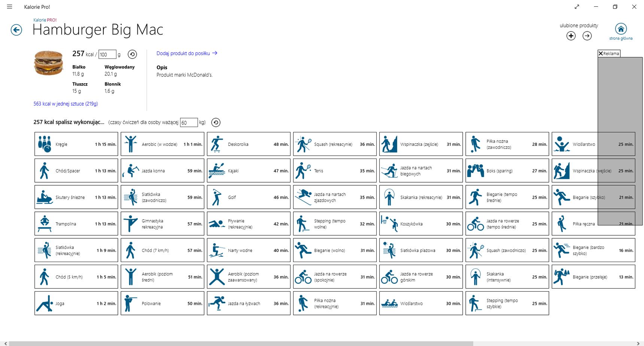Open the Skakanka (rekreacyjnie) tile
The image size is (644, 346).
click(421, 197)
